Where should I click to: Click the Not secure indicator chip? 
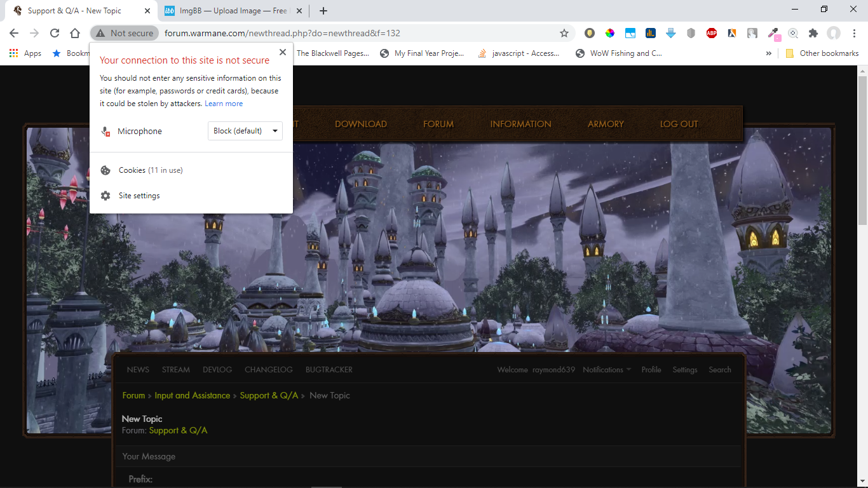tap(125, 33)
